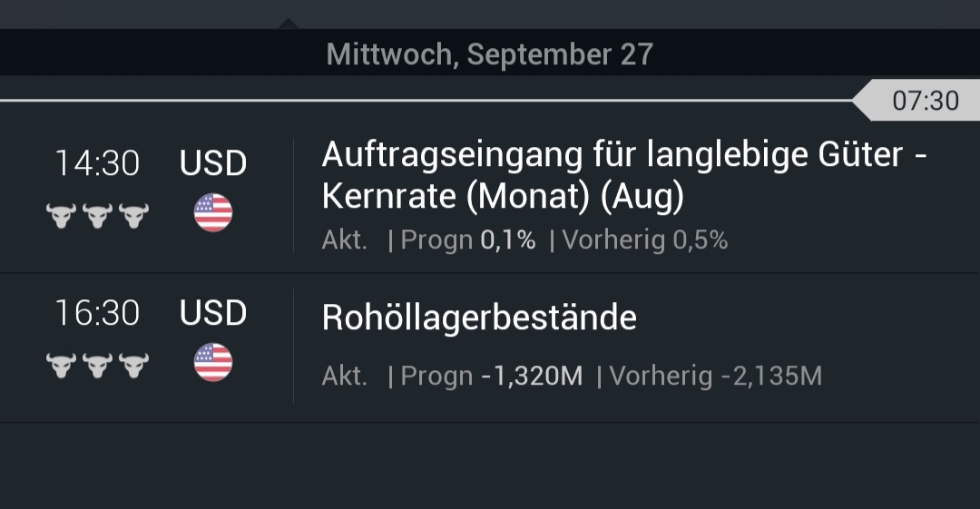Tap the US flag in the 14:30 event

[213, 214]
